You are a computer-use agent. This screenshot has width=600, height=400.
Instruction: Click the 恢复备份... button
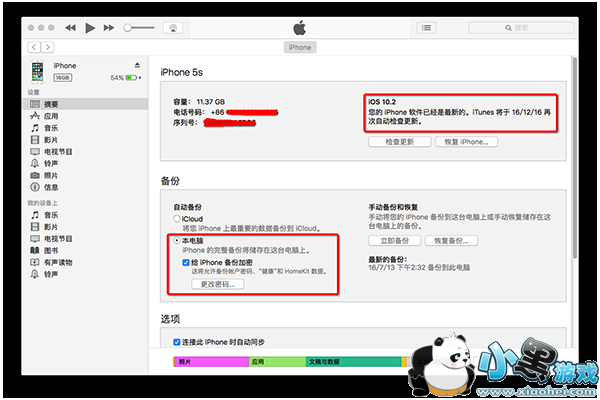coord(451,241)
